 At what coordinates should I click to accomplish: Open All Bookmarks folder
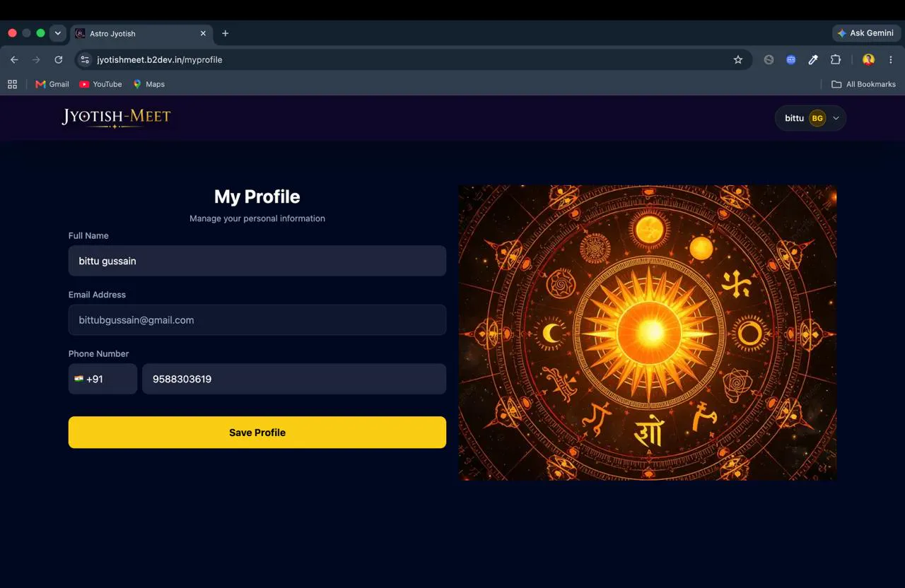pos(863,84)
